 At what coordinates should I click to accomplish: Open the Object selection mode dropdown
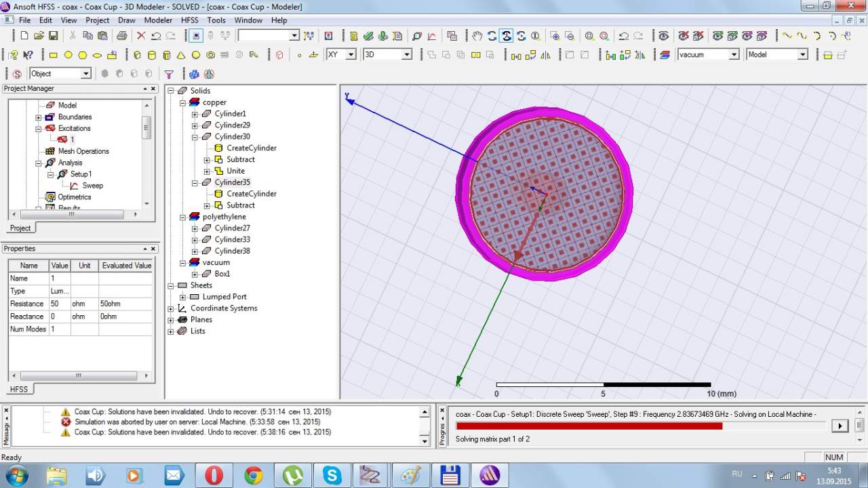[85, 74]
